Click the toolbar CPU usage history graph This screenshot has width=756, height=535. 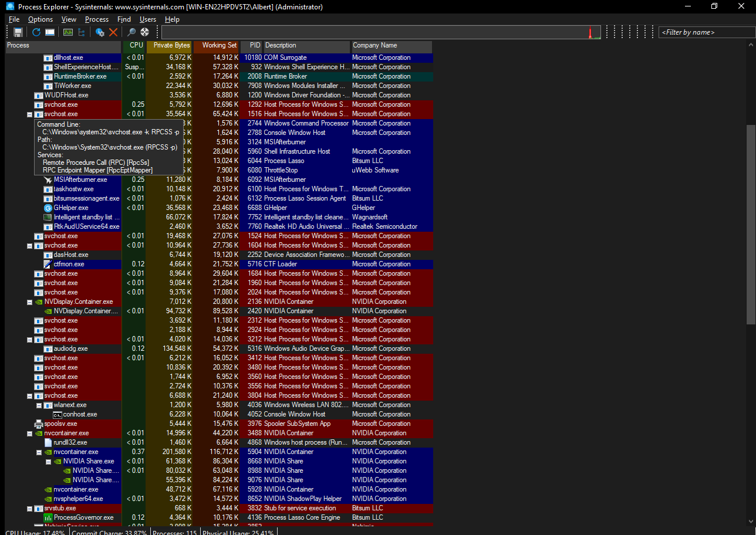coord(382,32)
